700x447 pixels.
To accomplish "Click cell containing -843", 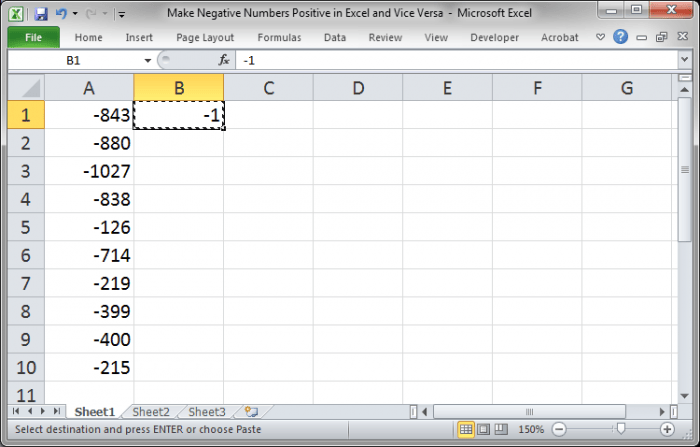I will coord(89,115).
